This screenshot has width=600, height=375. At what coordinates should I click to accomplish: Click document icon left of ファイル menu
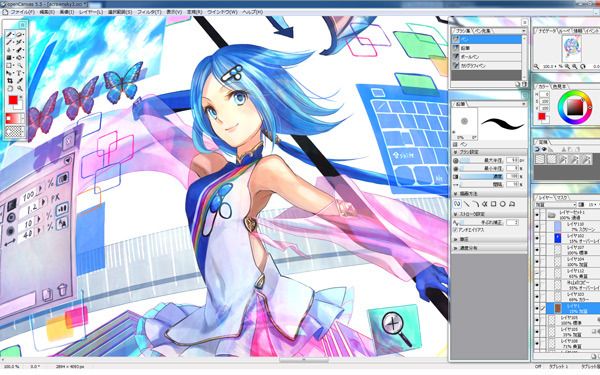(x=5, y=12)
